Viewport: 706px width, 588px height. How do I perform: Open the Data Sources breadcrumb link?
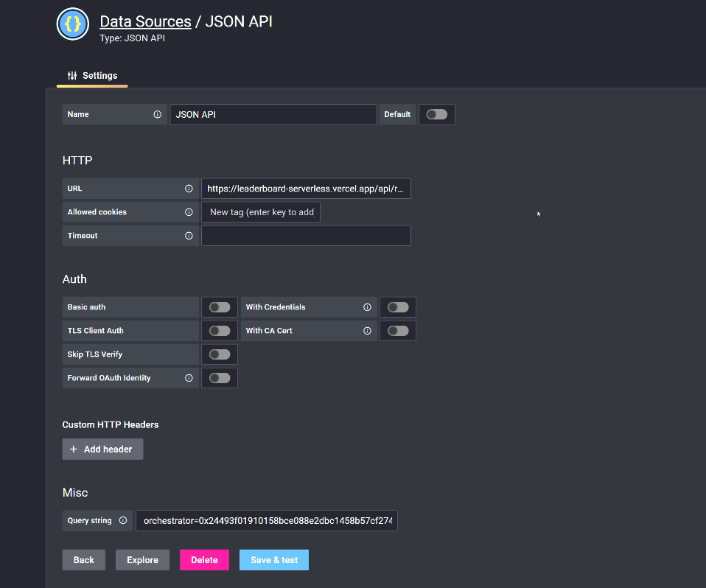pos(145,21)
